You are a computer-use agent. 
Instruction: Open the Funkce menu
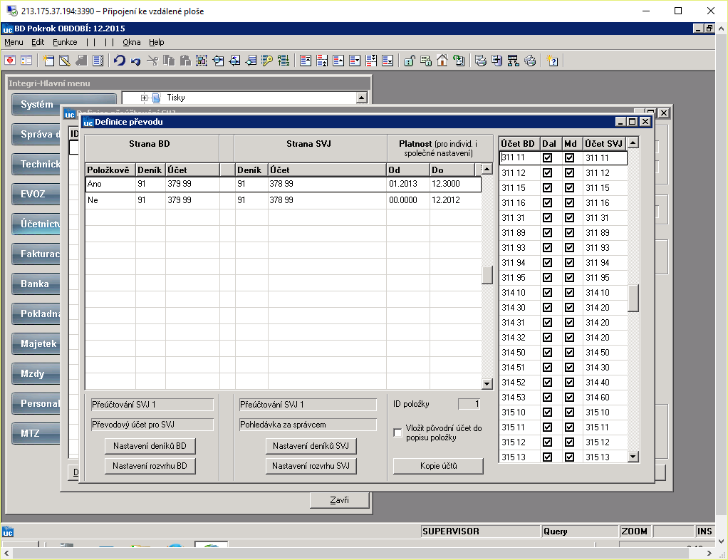[x=65, y=42]
